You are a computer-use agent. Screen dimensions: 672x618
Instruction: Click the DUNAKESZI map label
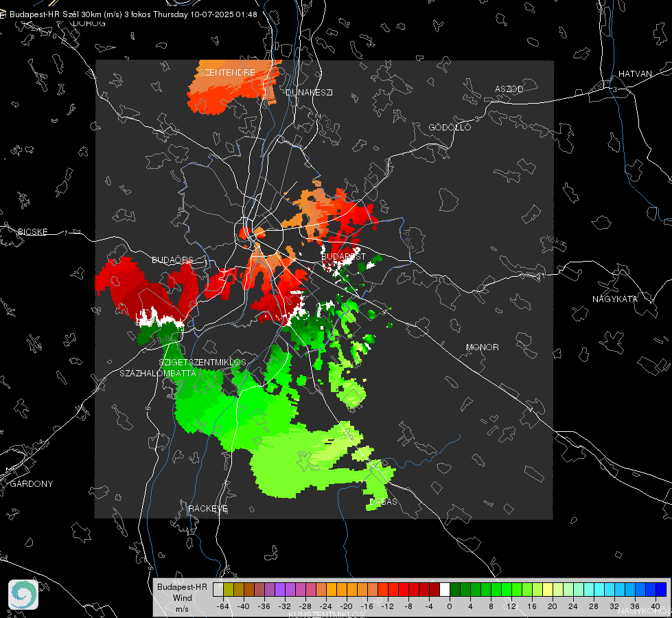coord(309,92)
